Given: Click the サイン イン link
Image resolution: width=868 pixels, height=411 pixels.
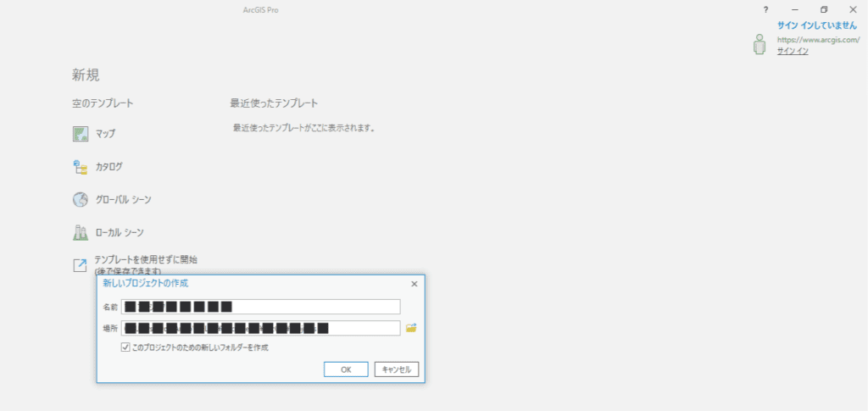Looking at the screenshot, I should coord(793,51).
